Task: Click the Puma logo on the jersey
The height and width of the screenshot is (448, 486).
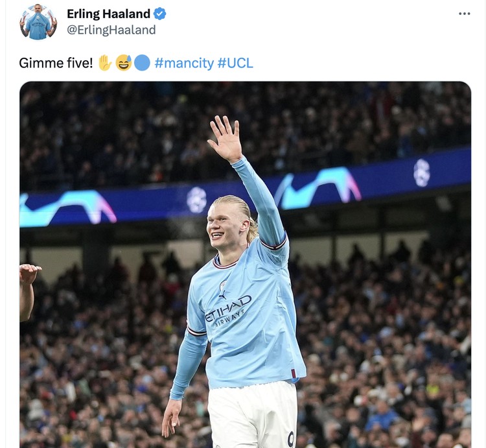Action: [222, 296]
